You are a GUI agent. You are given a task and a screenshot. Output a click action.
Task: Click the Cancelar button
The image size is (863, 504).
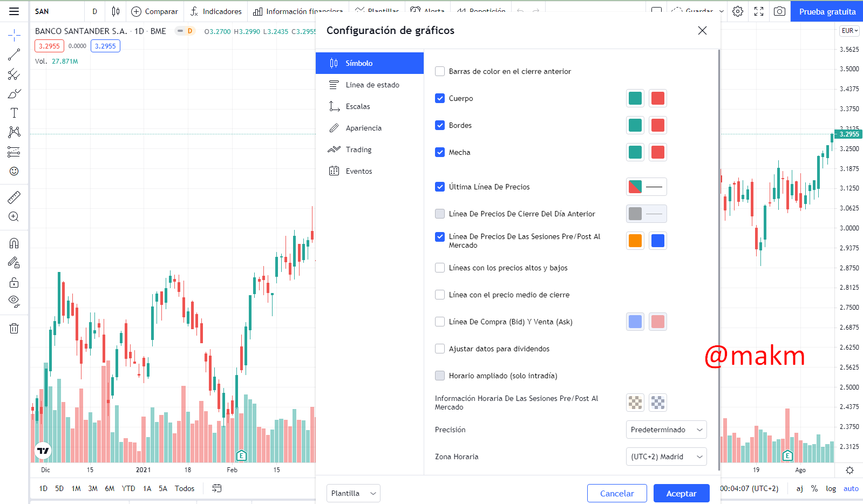coord(617,493)
